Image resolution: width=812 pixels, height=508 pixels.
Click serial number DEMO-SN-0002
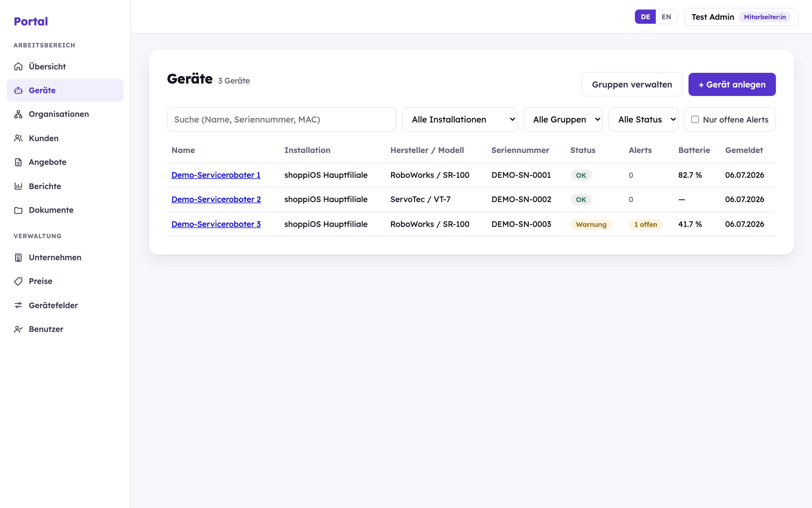click(x=521, y=199)
